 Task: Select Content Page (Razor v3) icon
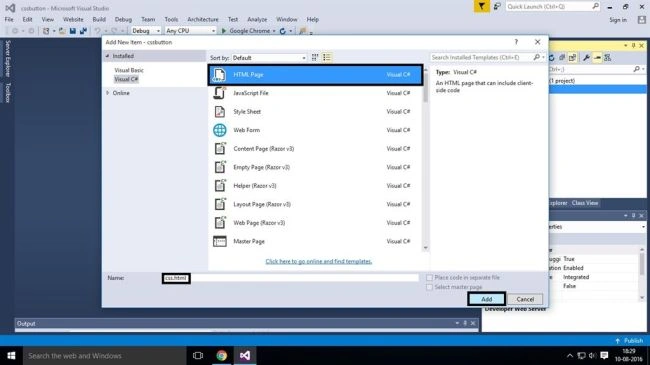(219, 148)
